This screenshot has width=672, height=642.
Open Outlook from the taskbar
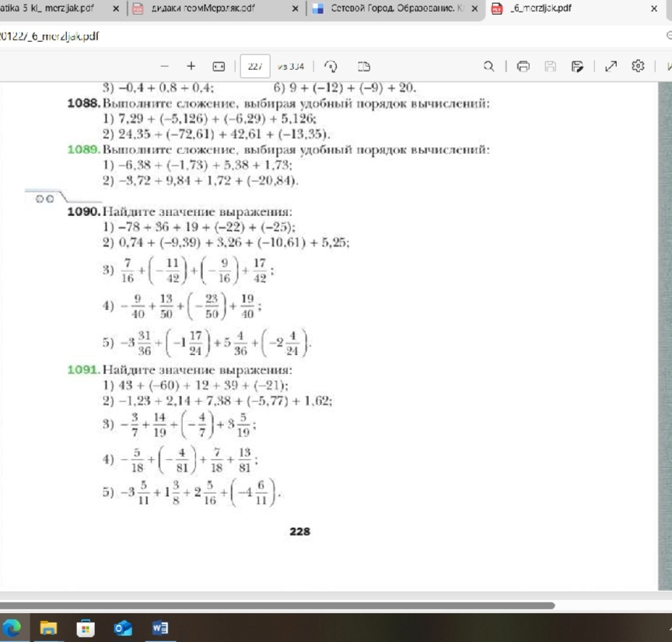pos(123,627)
